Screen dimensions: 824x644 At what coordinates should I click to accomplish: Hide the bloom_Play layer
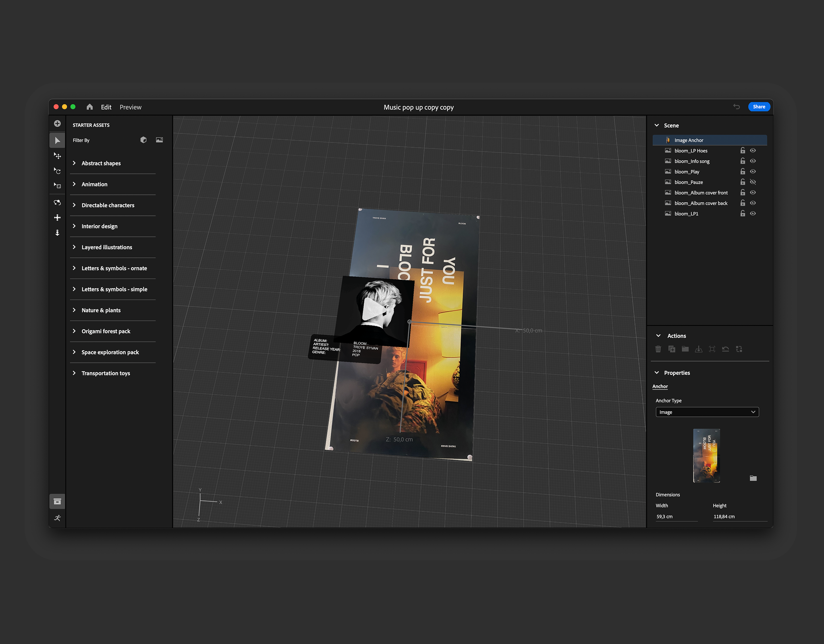coord(753,172)
